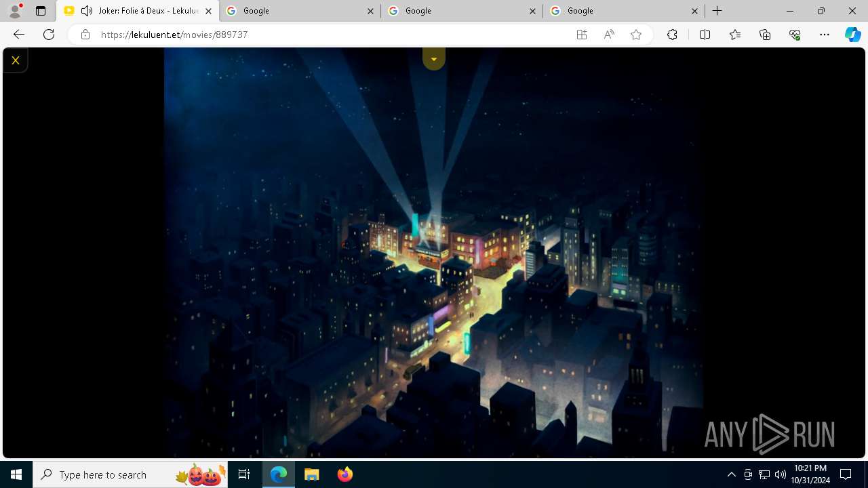Go back to previous page
This screenshot has width=868, height=488.
[x=19, y=35]
